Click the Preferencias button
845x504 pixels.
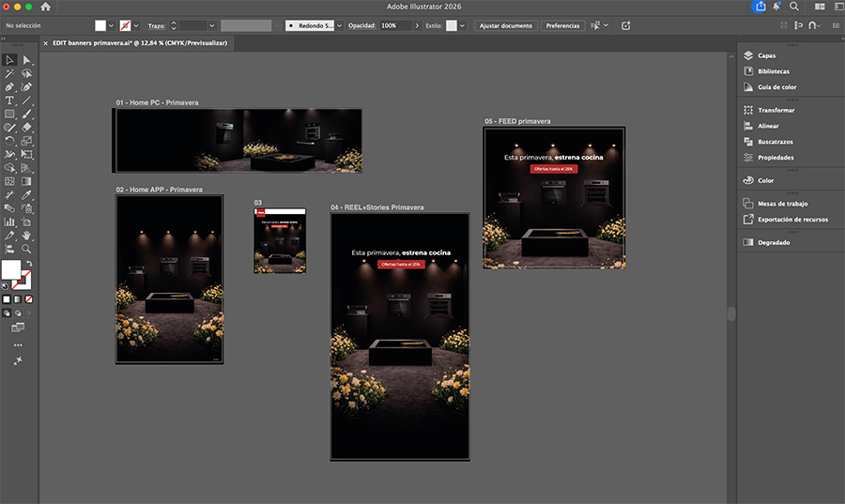(x=562, y=25)
